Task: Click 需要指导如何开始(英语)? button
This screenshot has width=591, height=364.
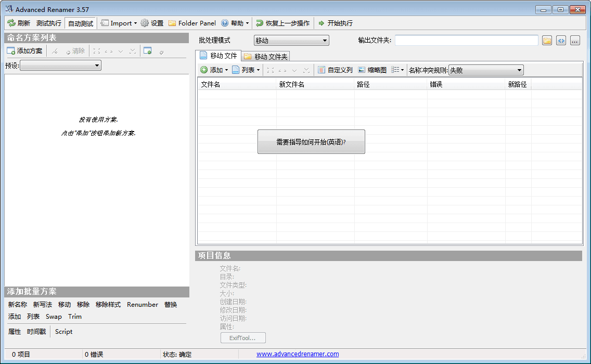Action: (311, 141)
